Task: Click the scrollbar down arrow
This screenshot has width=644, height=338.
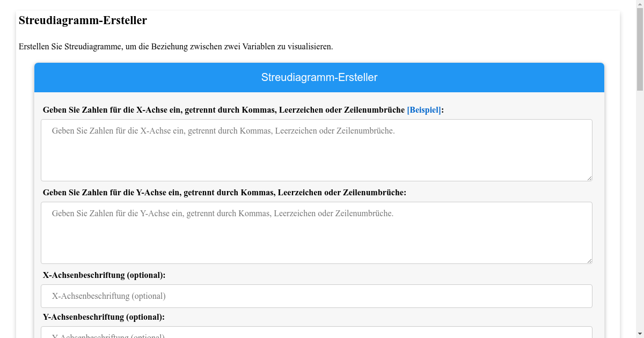Action: click(x=640, y=333)
